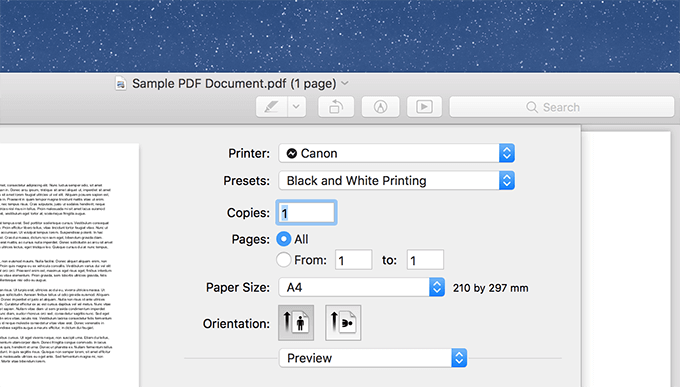
Task: Click the Copies input field
Action: [306, 213]
